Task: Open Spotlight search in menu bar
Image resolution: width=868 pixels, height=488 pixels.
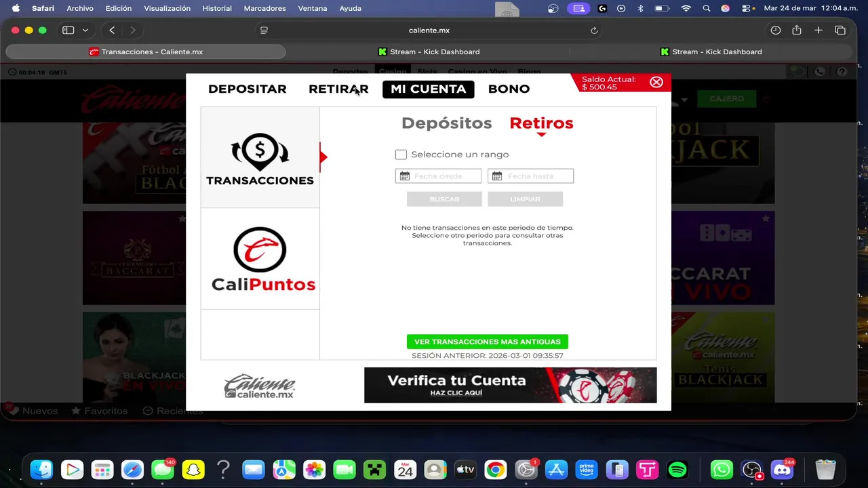Action: [707, 8]
